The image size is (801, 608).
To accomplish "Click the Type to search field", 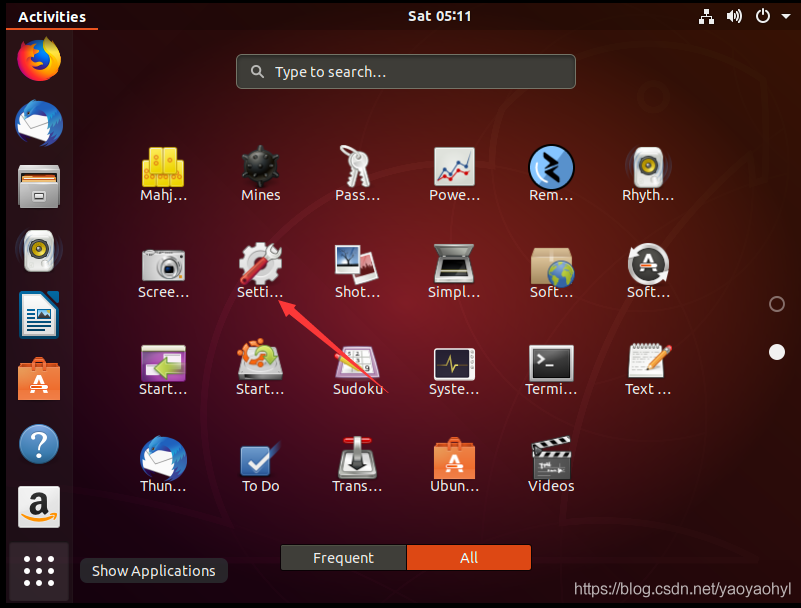I will pyautogui.click(x=406, y=72).
